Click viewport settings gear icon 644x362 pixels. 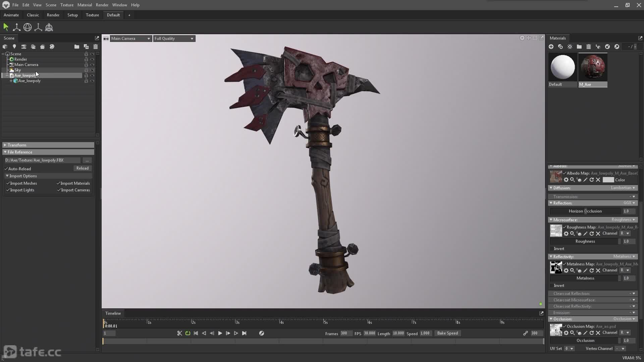pos(522,38)
